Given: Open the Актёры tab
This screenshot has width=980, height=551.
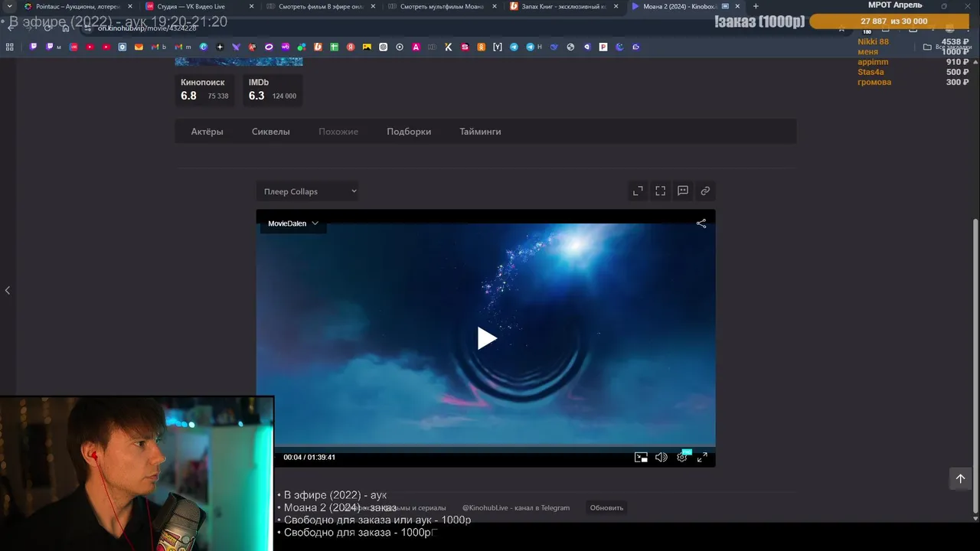Looking at the screenshot, I should point(207,132).
